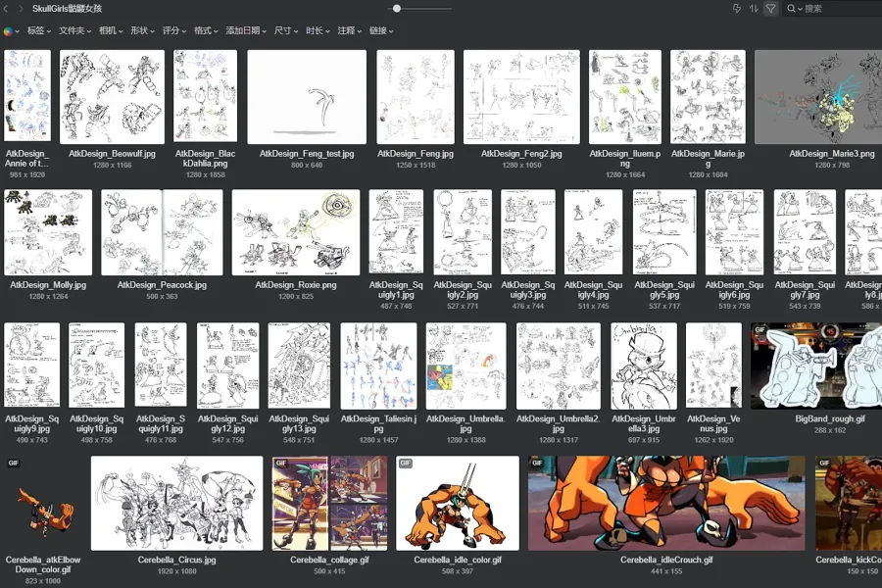Open the 添加日期 date added filter

(245, 30)
